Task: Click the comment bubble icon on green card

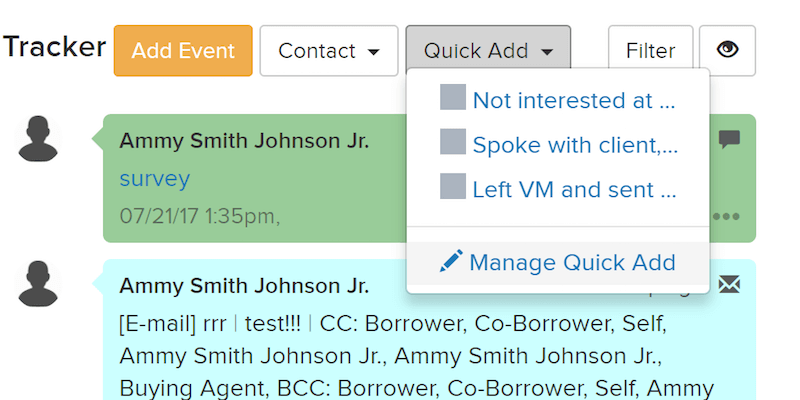Action: 729,140
